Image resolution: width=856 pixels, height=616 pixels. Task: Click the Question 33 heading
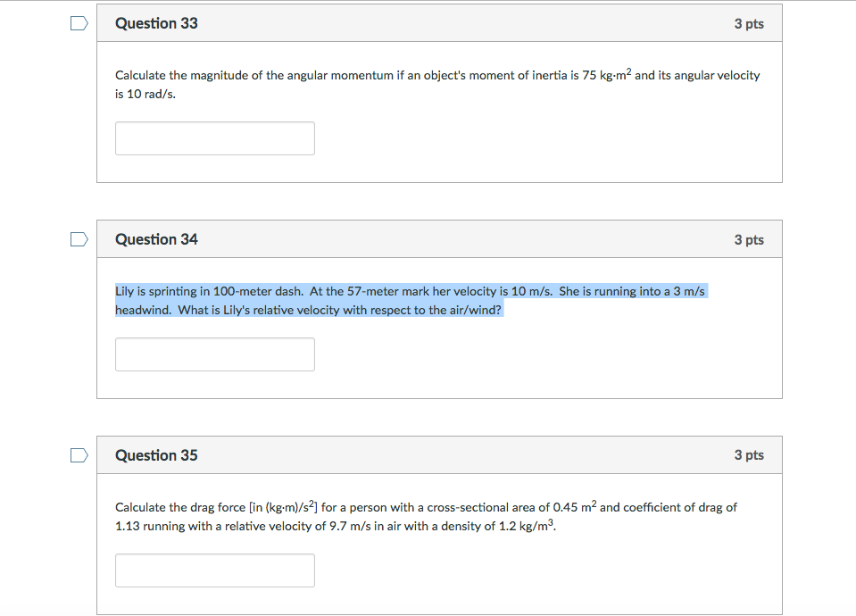(157, 23)
